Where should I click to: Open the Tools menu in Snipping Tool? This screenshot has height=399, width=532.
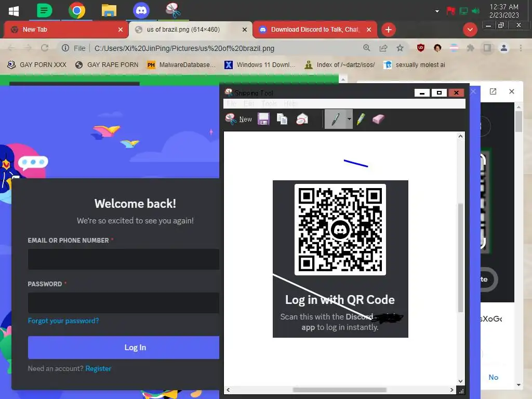269,103
